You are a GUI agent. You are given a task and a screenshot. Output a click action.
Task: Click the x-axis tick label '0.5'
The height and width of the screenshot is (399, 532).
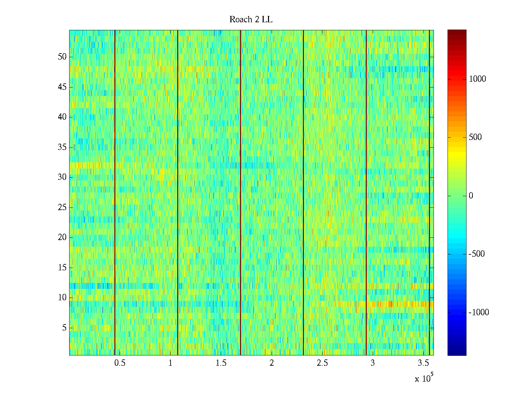[x=120, y=363]
